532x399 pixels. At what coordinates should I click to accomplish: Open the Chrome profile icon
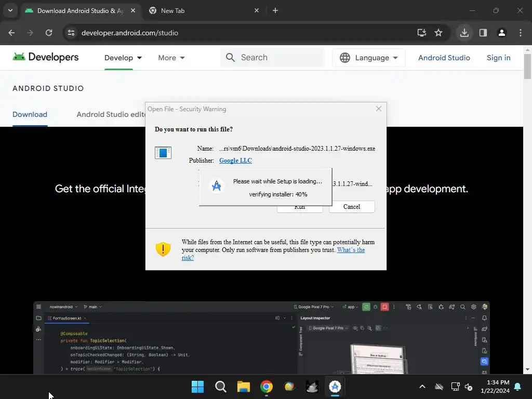click(x=502, y=33)
